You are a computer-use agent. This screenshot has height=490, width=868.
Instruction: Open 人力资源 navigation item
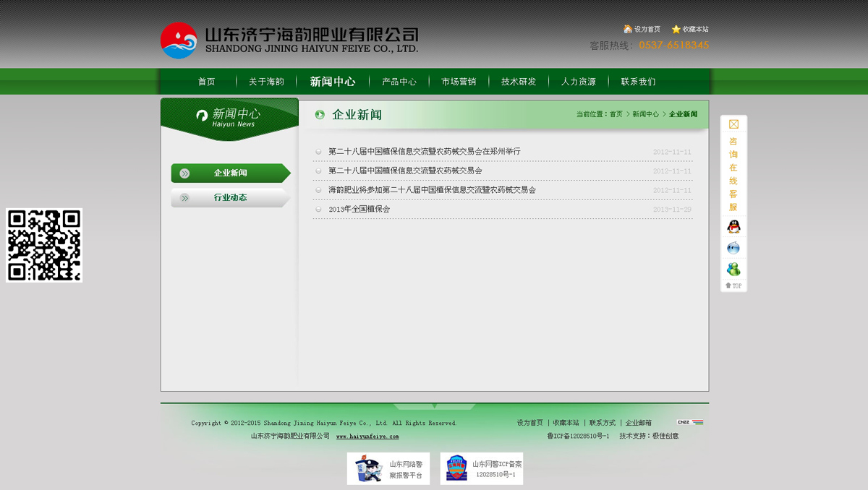tap(579, 82)
